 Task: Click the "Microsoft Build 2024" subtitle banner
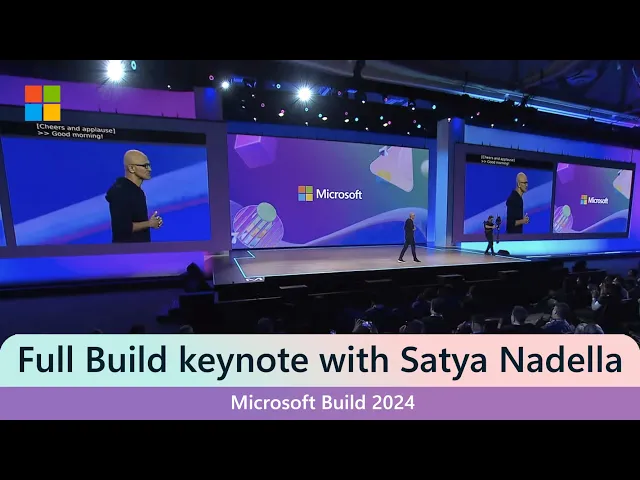coord(320,403)
